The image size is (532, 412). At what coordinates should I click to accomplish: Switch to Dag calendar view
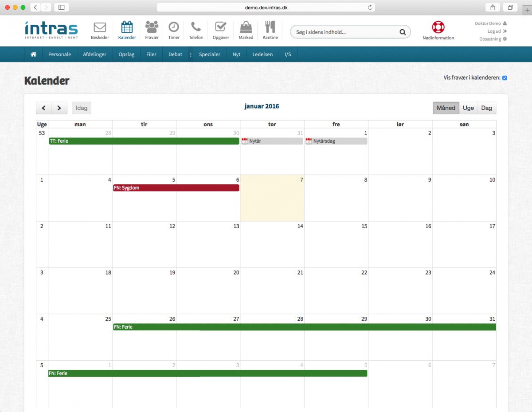click(x=486, y=108)
